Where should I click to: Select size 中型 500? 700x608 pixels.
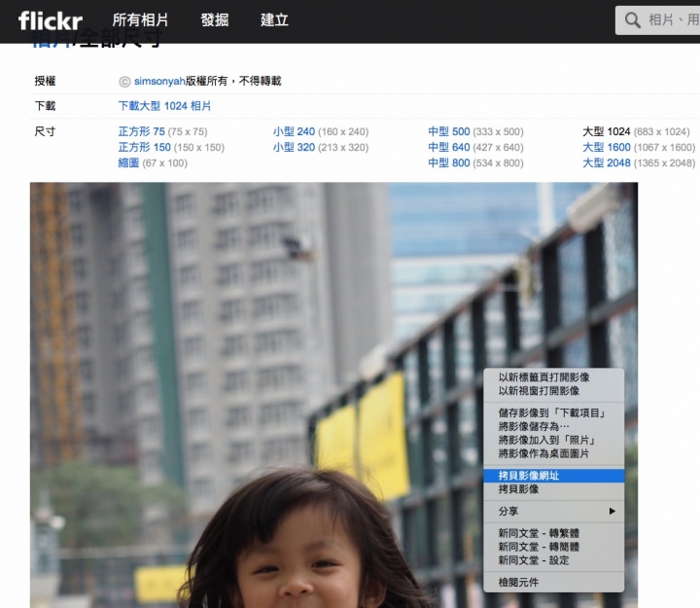(x=448, y=131)
